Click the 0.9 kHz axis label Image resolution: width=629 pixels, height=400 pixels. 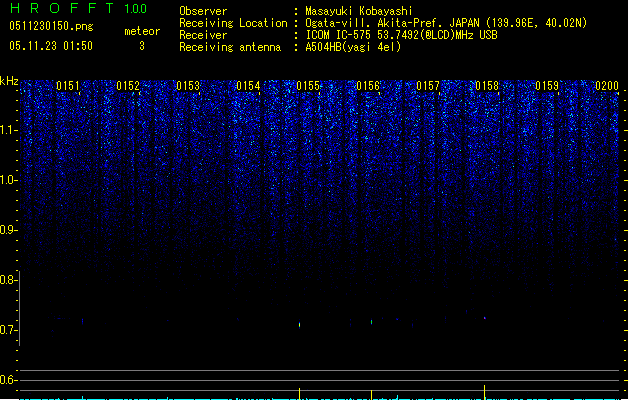pyautogui.click(x=9, y=230)
